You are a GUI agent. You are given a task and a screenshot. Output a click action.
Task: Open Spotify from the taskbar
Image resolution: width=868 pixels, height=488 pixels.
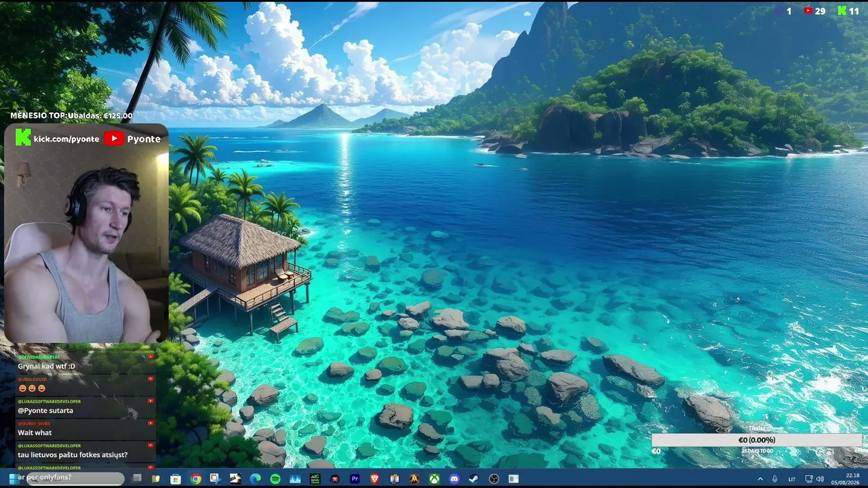coord(275,479)
